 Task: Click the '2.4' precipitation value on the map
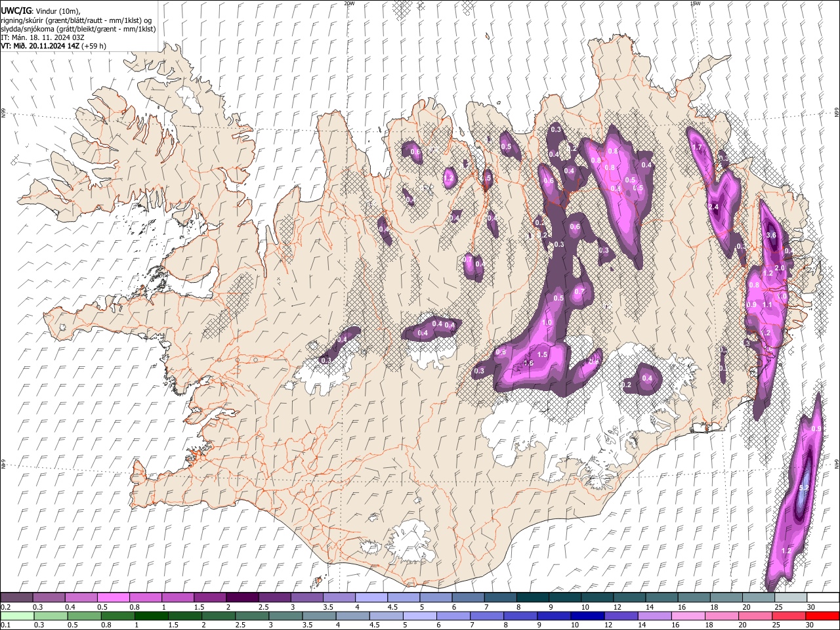pos(714,207)
